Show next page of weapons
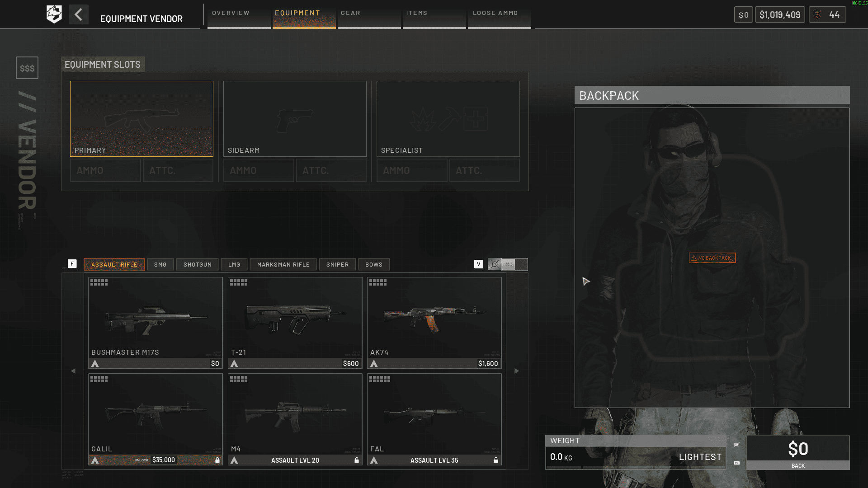The image size is (868, 488). (x=517, y=371)
